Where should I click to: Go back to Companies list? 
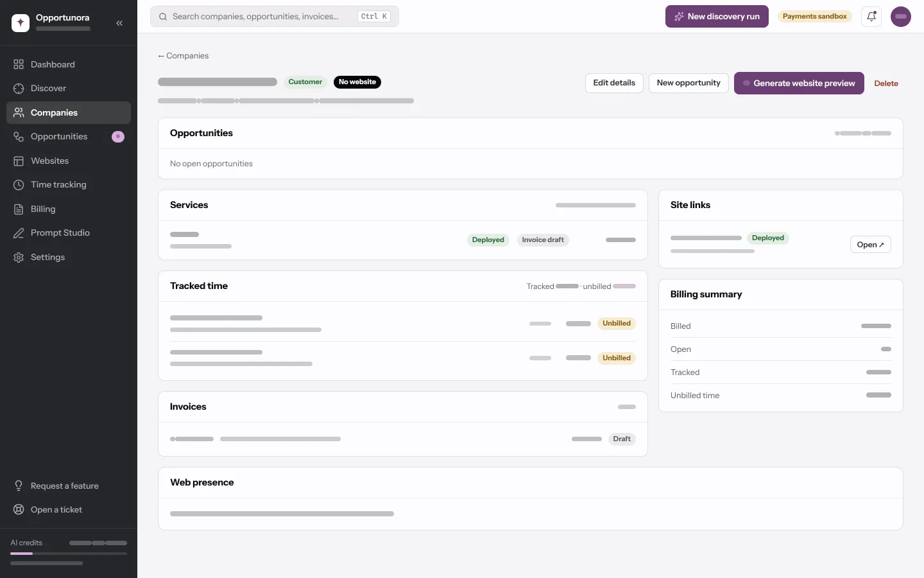click(184, 56)
